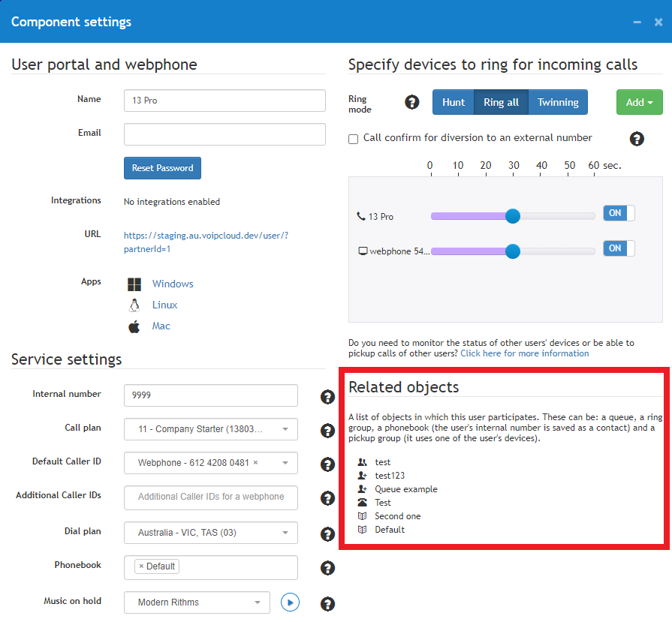The height and width of the screenshot is (622, 672).
Task: Select the Hunt ring mode
Action: tap(454, 102)
